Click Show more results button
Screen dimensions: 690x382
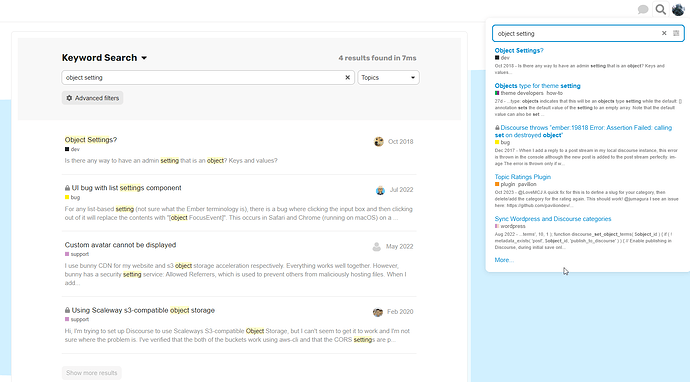pyautogui.click(x=92, y=373)
